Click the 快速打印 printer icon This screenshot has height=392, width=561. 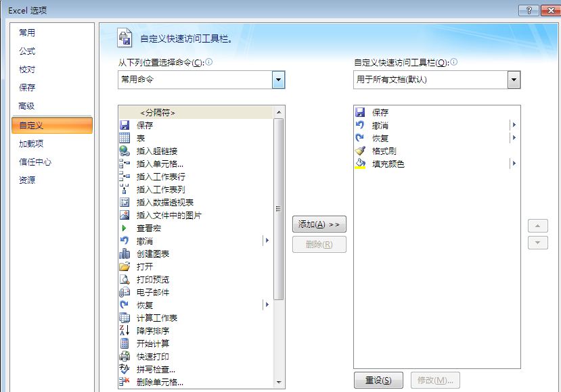pos(125,356)
